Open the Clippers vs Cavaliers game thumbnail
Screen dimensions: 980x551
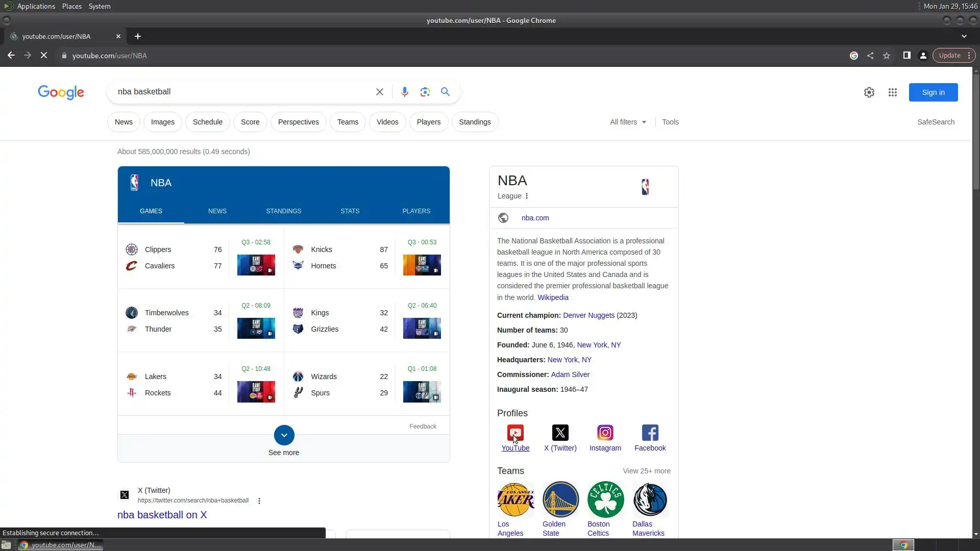point(256,265)
